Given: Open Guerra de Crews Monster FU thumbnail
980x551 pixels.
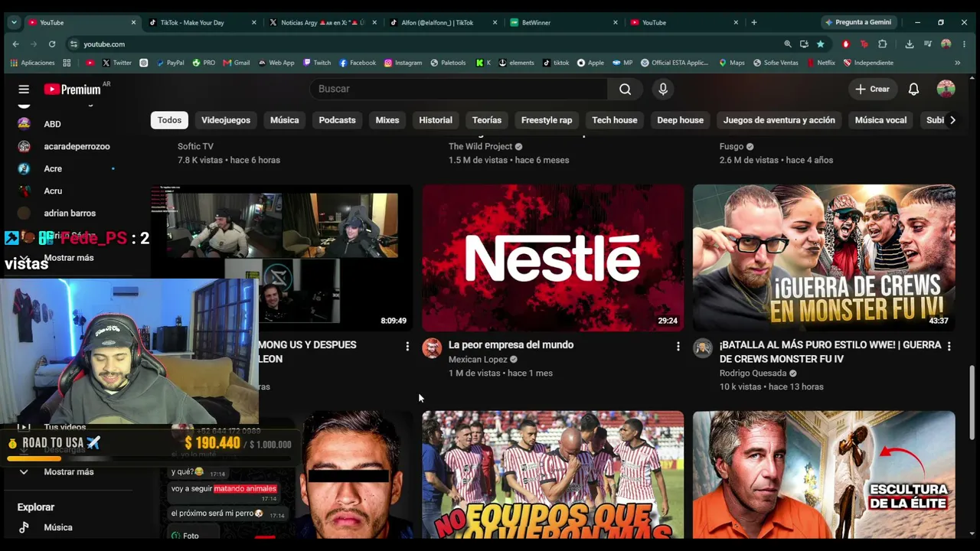Looking at the screenshot, I should point(824,258).
